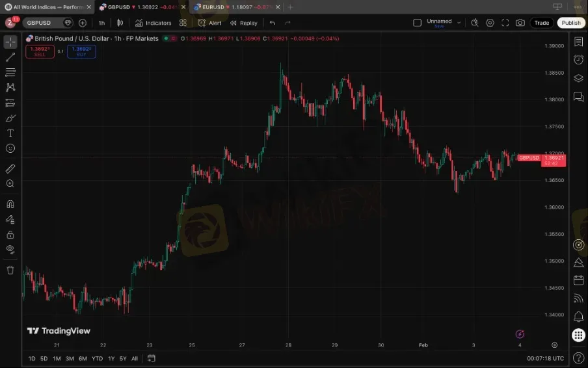
Task: Toggle lock all drawing tools
Action: pos(10,235)
